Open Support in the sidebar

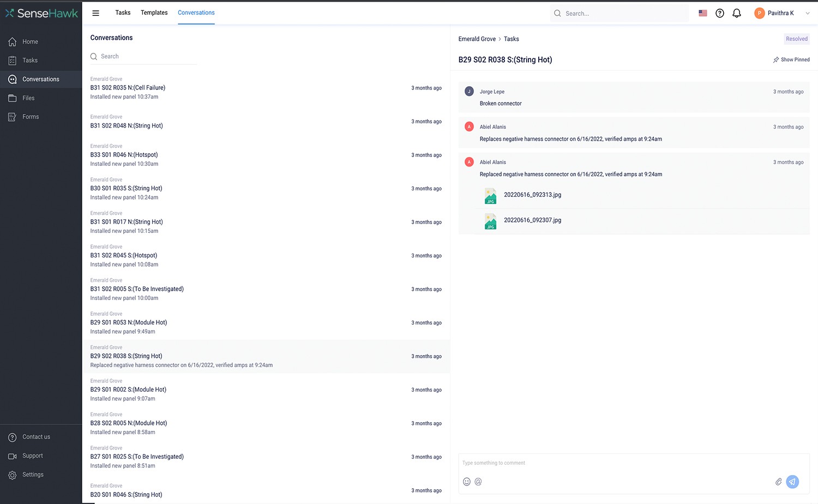pyautogui.click(x=41, y=456)
